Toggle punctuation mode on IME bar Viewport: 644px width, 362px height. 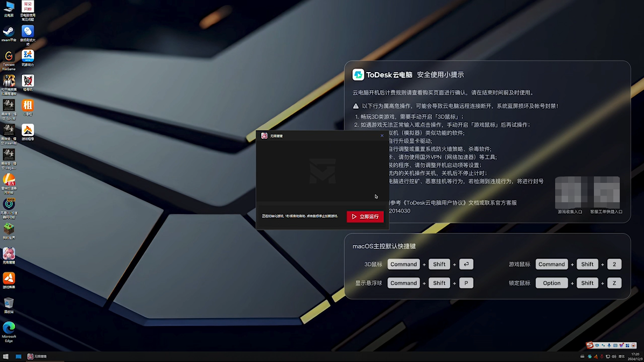pyautogui.click(x=603, y=345)
